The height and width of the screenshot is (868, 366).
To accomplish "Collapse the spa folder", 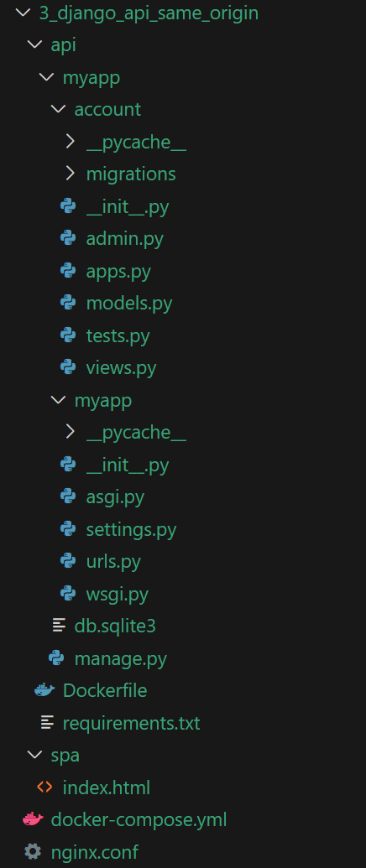I will click(35, 755).
